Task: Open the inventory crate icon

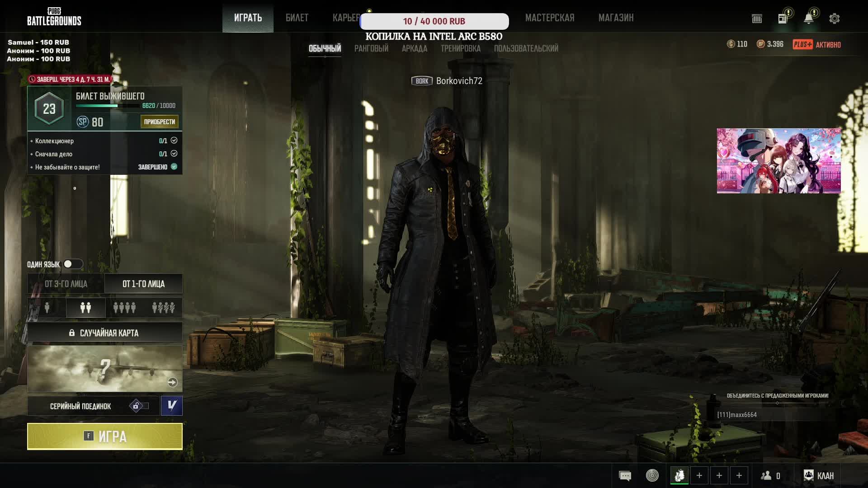Action: click(757, 19)
